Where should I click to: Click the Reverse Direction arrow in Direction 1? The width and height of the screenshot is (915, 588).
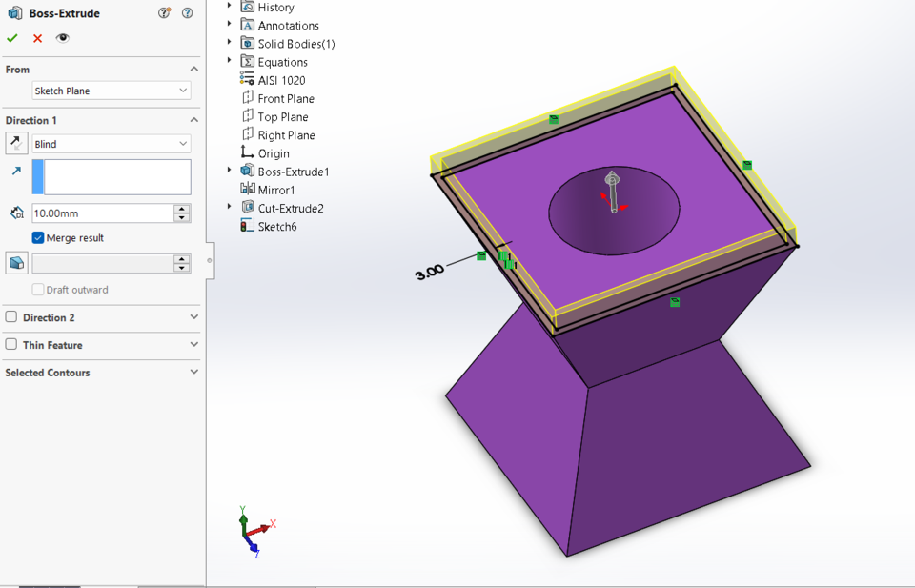14,143
